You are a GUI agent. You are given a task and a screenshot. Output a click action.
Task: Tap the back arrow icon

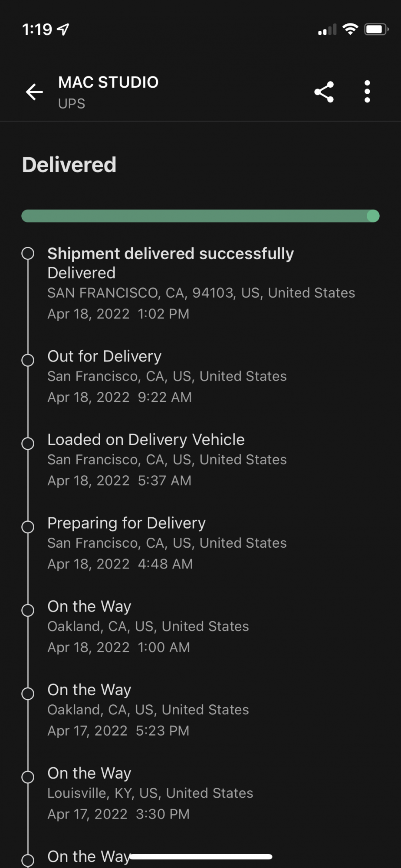click(34, 92)
